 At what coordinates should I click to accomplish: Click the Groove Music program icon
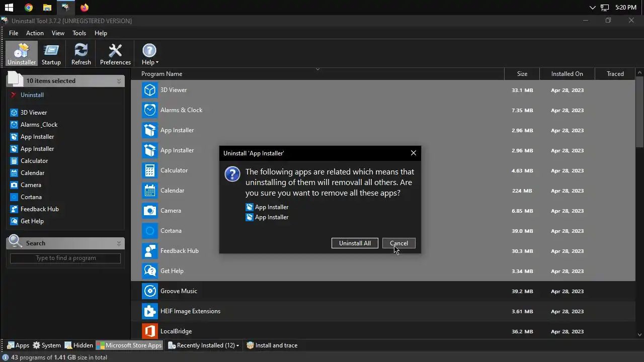click(x=149, y=291)
